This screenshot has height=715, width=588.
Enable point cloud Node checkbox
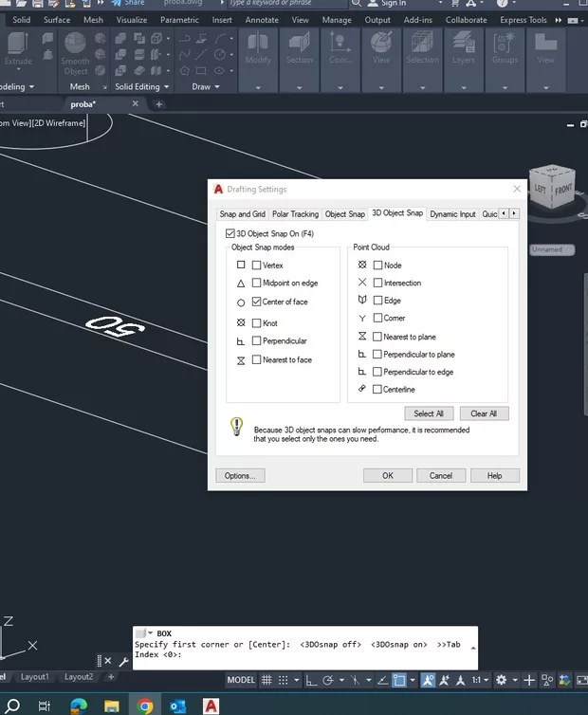(377, 266)
